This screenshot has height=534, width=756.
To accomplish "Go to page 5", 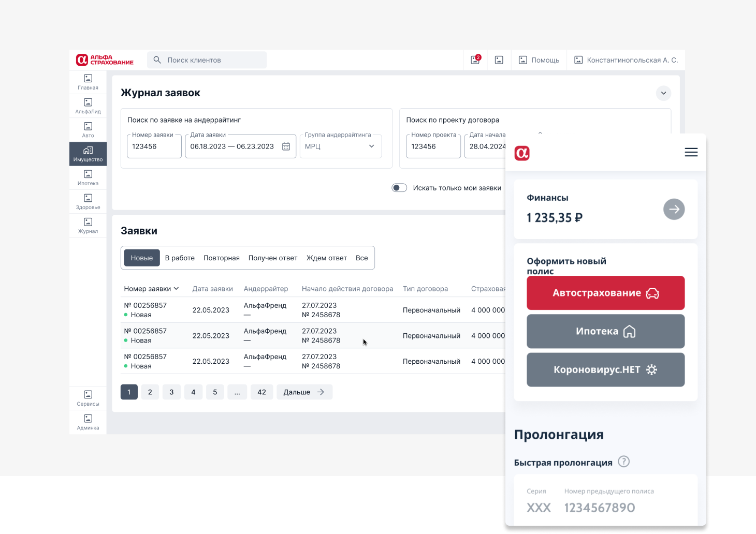I will coord(215,392).
